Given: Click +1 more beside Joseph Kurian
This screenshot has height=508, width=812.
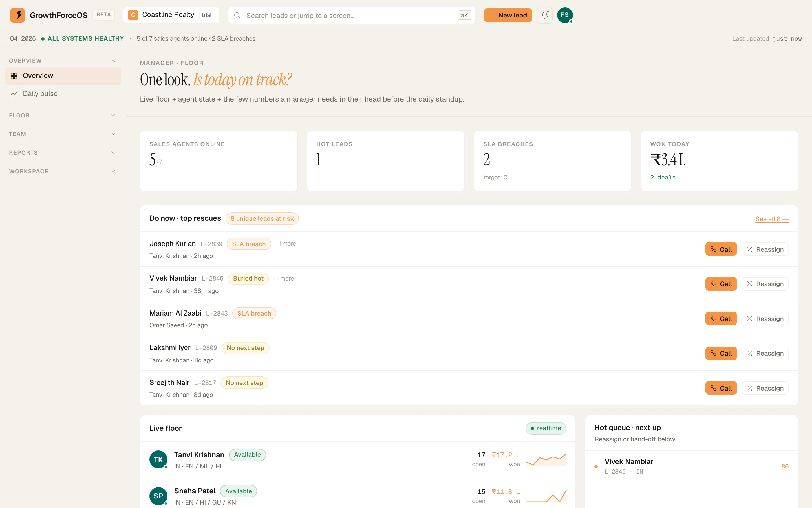Looking at the screenshot, I should 286,244.
